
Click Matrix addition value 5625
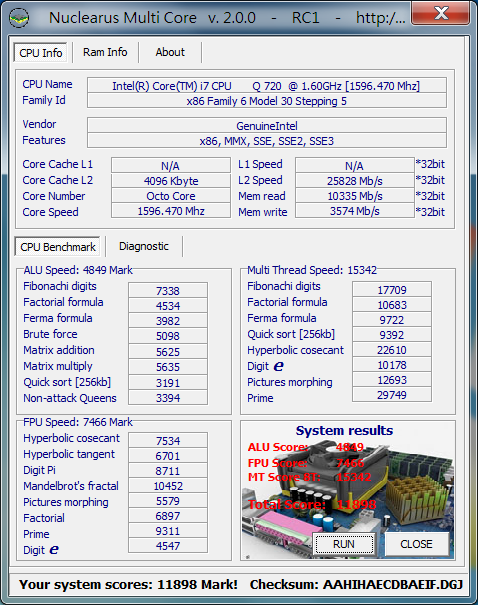[168, 352]
